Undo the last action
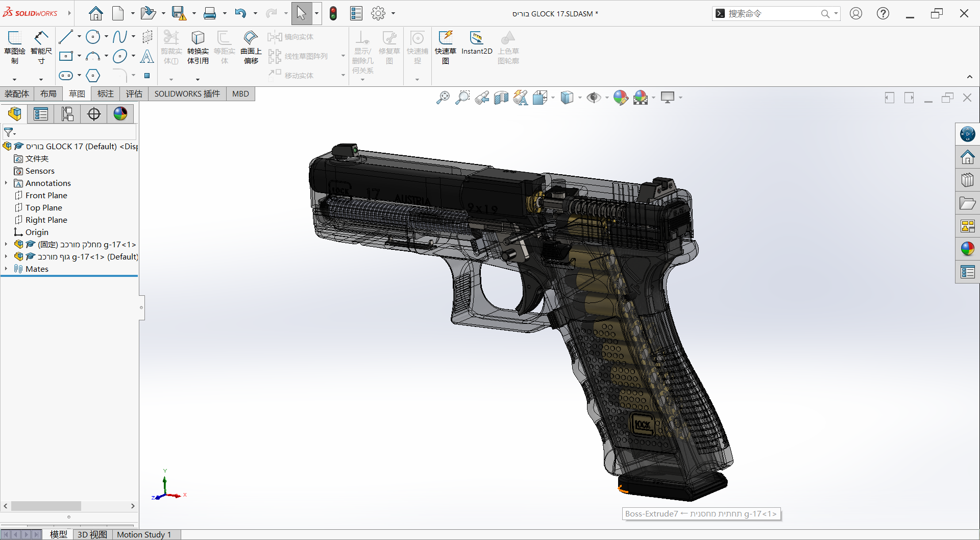980x540 pixels. point(240,13)
